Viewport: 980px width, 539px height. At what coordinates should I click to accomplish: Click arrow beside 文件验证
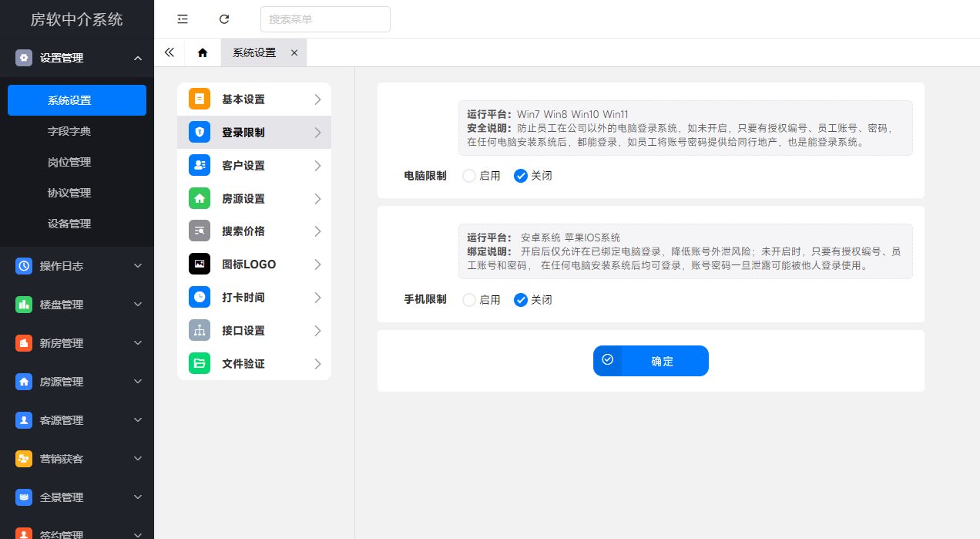(317, 363)
